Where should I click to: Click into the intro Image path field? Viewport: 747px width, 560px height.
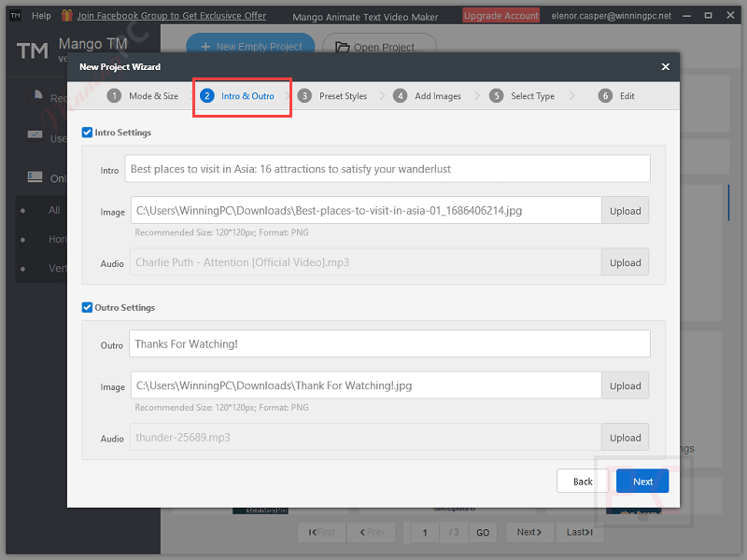366,211
